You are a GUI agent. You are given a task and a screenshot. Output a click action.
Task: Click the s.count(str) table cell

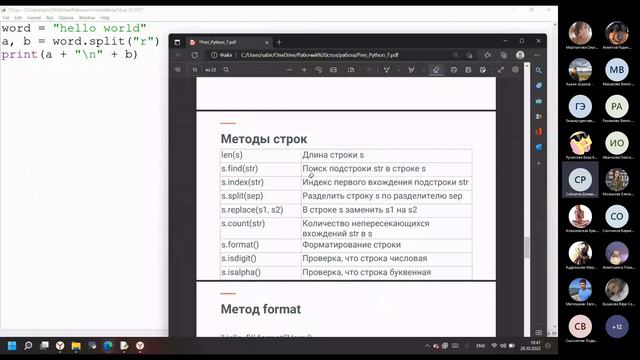260,228
